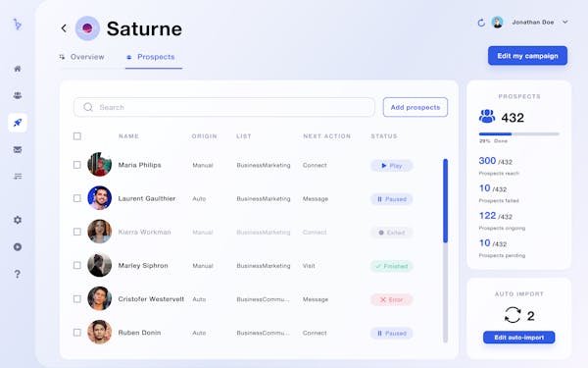This screenshot has height=368, width=588.
Task: Select the rocket campaigns icon
Action: click(x=18, y=123)
